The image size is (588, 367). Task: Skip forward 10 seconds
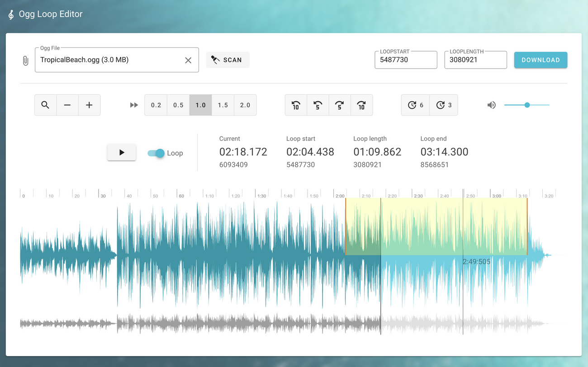362,105
